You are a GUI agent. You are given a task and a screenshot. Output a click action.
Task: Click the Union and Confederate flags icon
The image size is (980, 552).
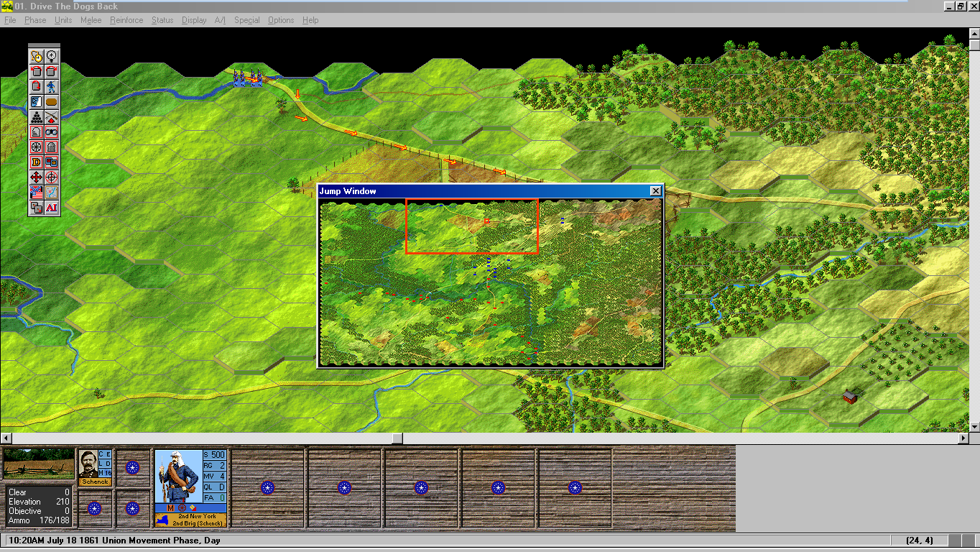coord(37,192)
